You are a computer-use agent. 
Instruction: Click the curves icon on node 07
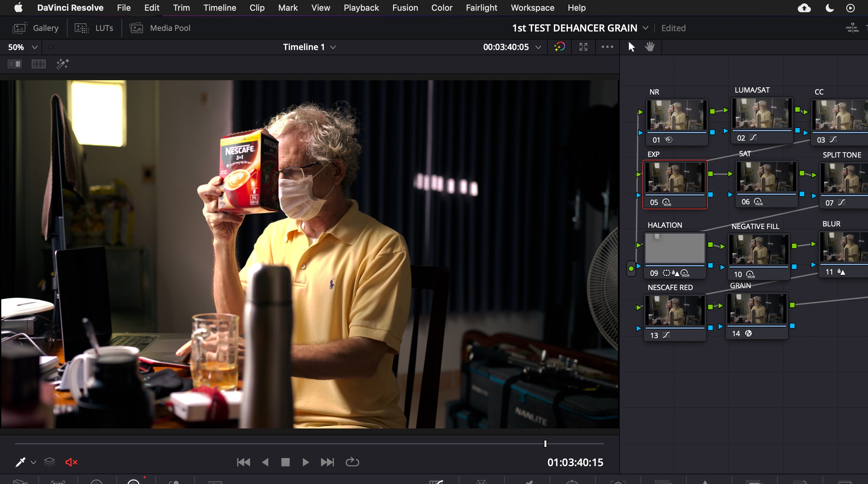point(842,203)
